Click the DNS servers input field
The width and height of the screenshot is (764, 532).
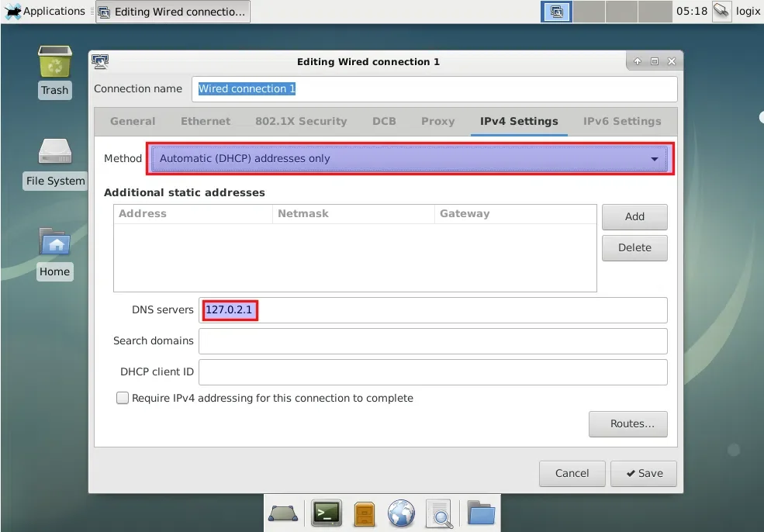[x=433, y=310]
